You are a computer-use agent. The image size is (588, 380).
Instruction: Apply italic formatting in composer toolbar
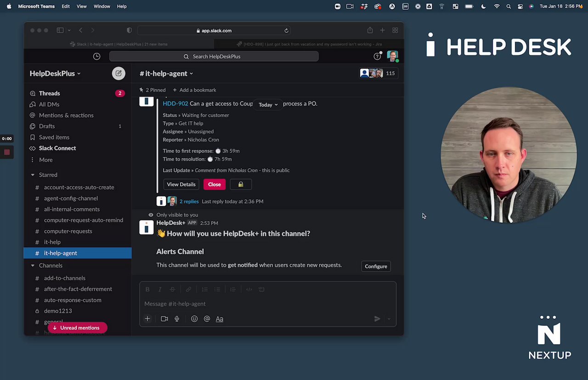pyautogui.click(x=160, y=289)
